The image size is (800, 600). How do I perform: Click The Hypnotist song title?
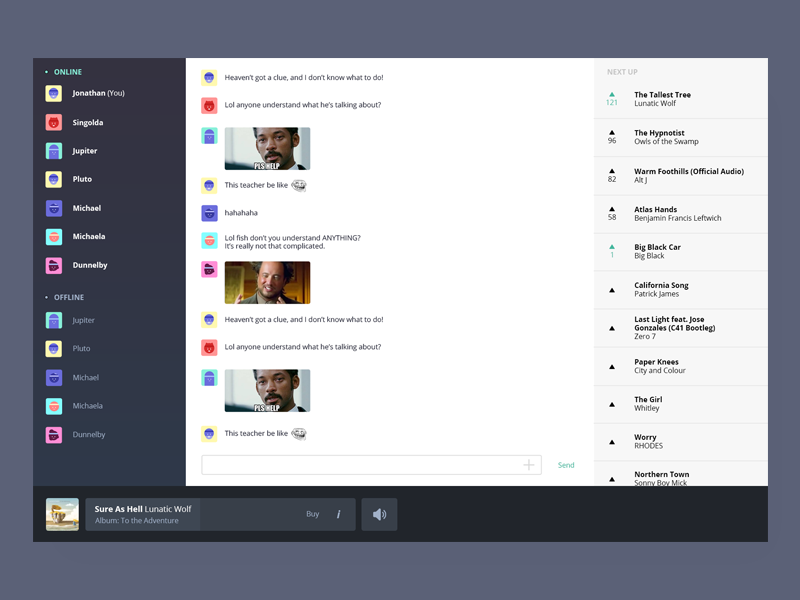659,133
